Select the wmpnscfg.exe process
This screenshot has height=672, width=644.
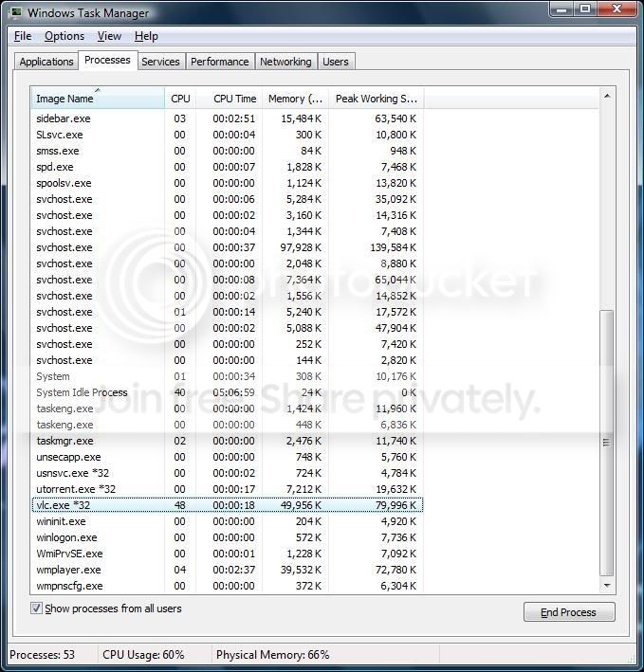(x=228, y=586)
